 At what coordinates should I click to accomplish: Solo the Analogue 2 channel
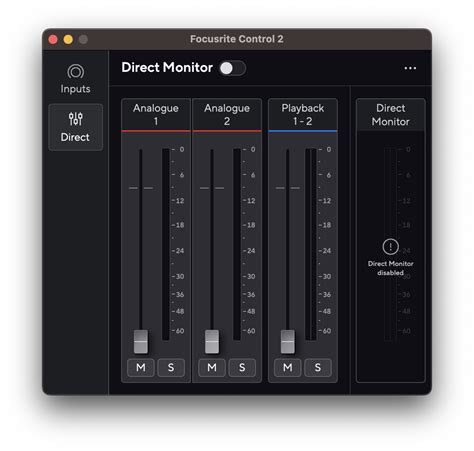[x=242, y=368]
